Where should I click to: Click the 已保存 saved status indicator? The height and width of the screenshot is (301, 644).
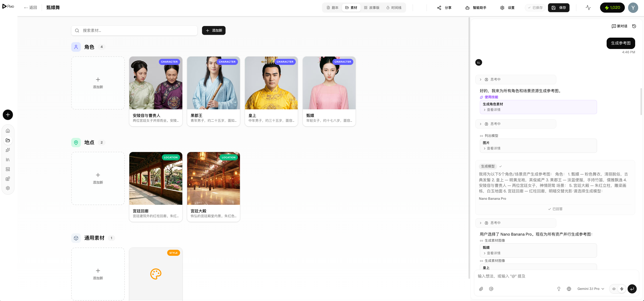pos(535,8)
